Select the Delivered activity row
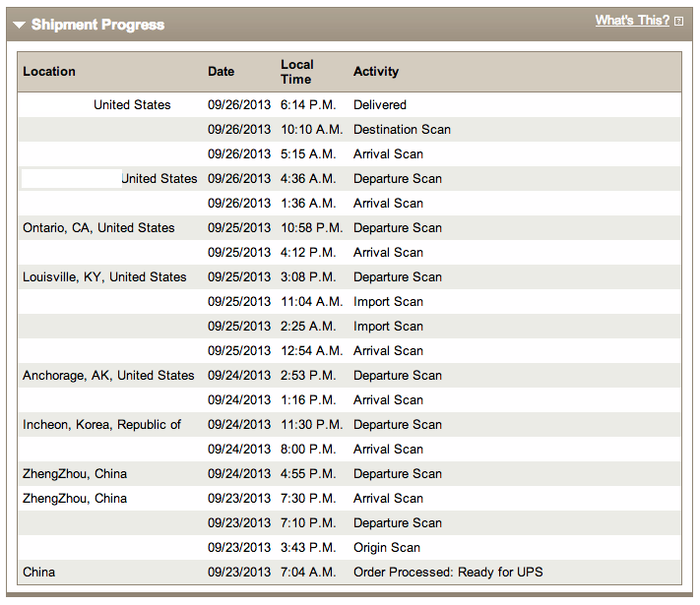 (350, 105)
